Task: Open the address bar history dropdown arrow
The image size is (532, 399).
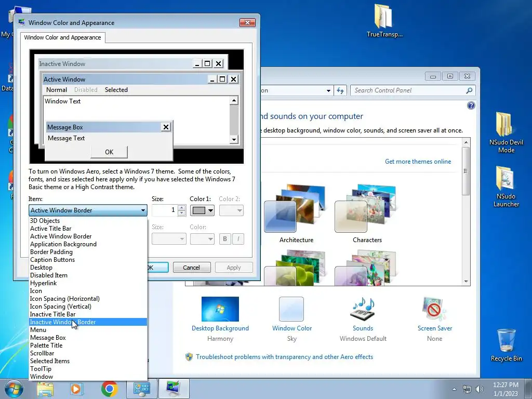Action: [328, 90]
